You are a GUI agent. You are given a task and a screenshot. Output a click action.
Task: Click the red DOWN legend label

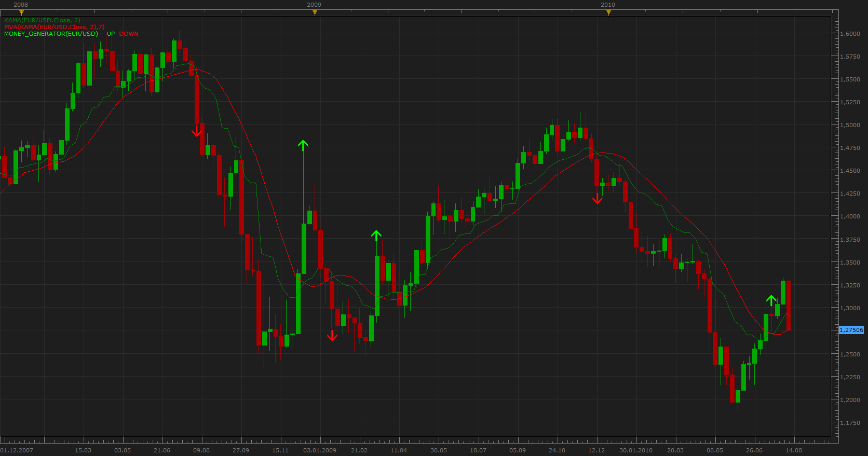click(x=129, y=34)
